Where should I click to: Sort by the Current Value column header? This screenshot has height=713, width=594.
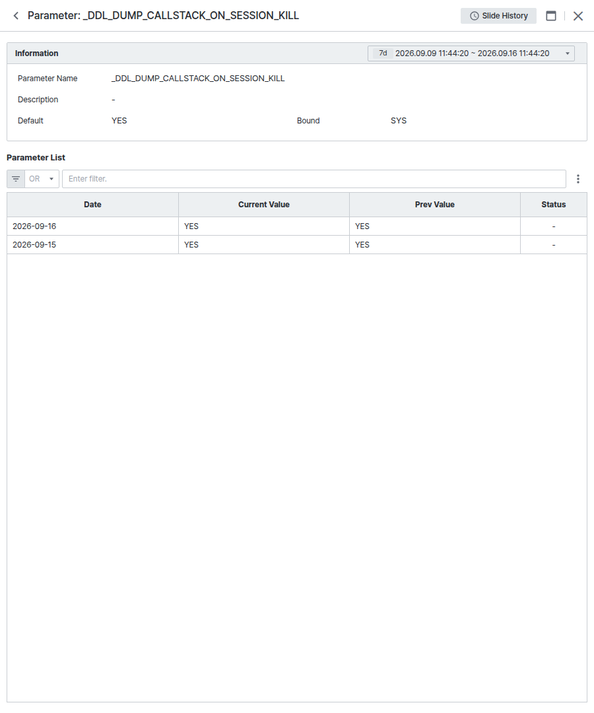pyautogui.click(x=264, y=205)
